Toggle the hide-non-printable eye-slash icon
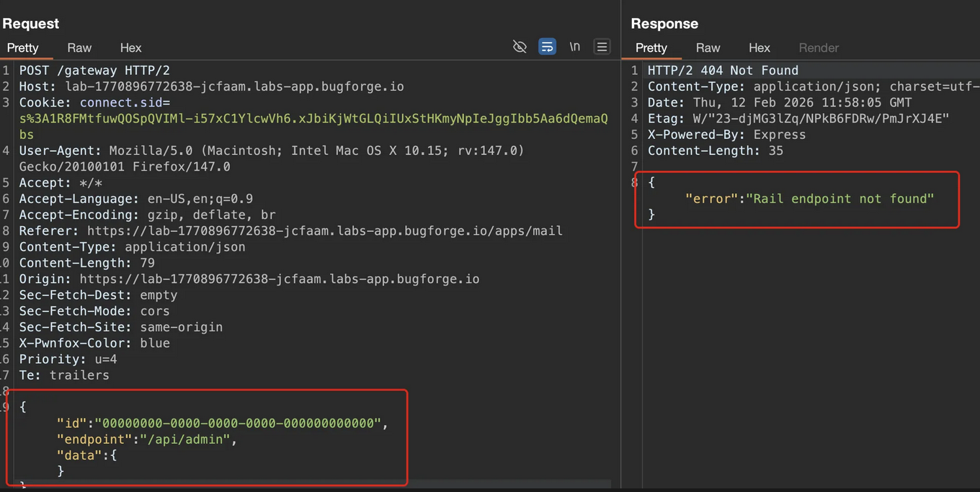The height and width of the screenshot is (492, 980). click(520, 47)
